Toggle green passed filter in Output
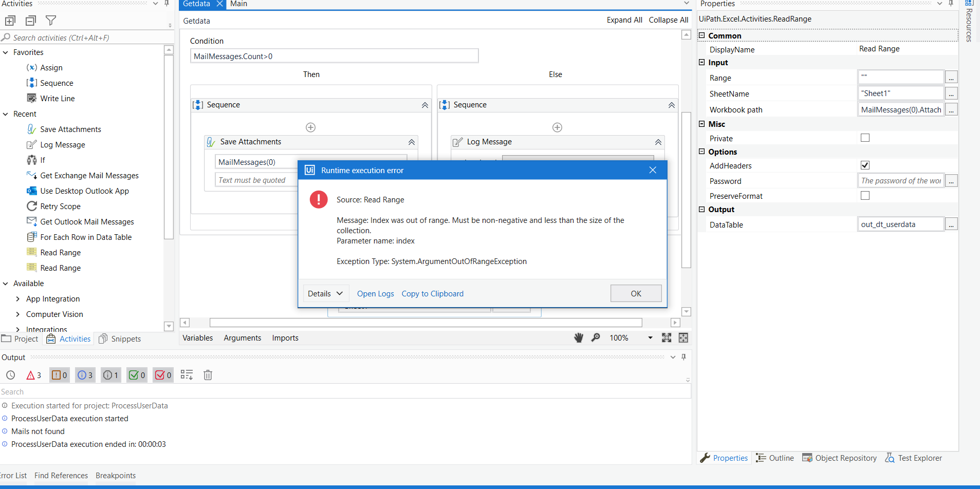Viewport: 980px width, 489px height. pyautogui.click(x=137, y=375)
